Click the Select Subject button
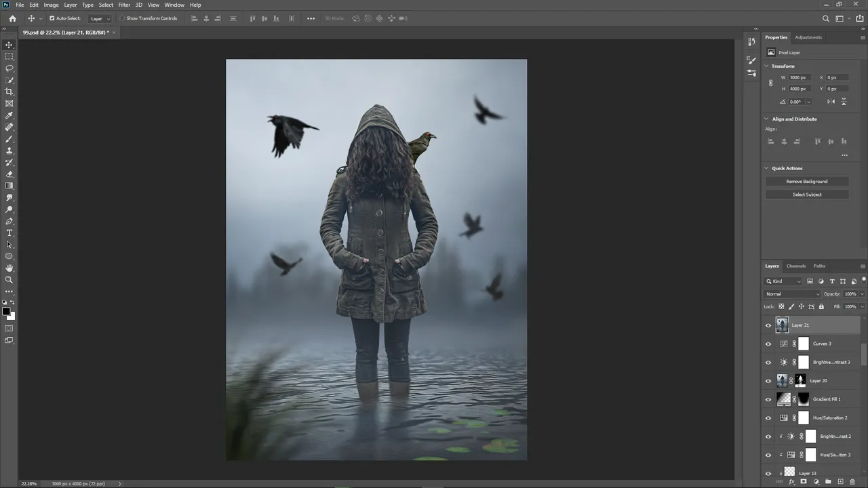Screen dimensions: 868x488 807,195
